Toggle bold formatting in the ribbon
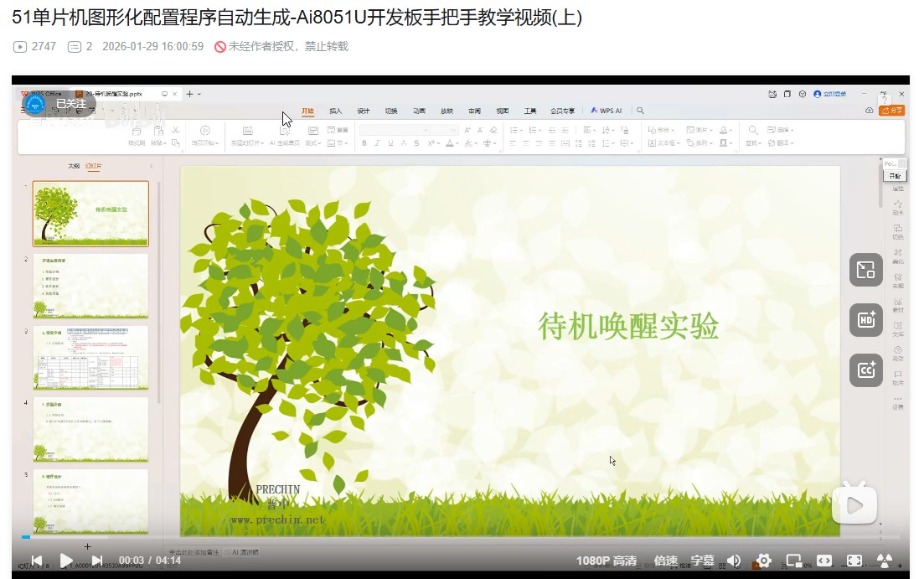 tap(363, 142)
